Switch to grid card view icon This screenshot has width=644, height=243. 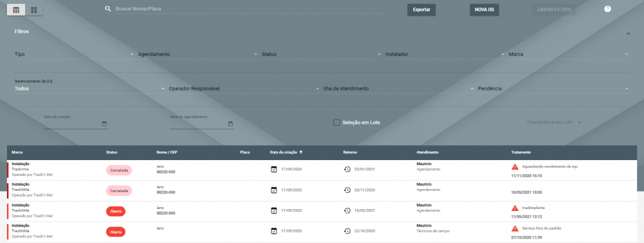(34, 10)
